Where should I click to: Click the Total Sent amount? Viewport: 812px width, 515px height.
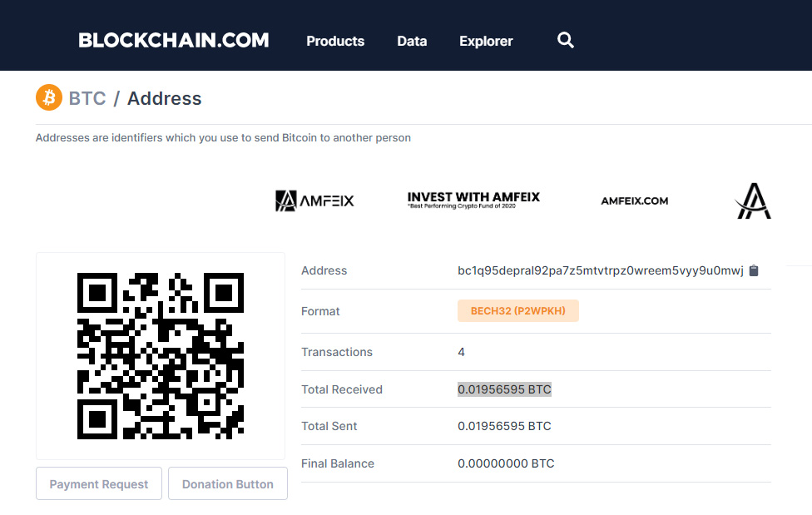[x=504, y=426]
